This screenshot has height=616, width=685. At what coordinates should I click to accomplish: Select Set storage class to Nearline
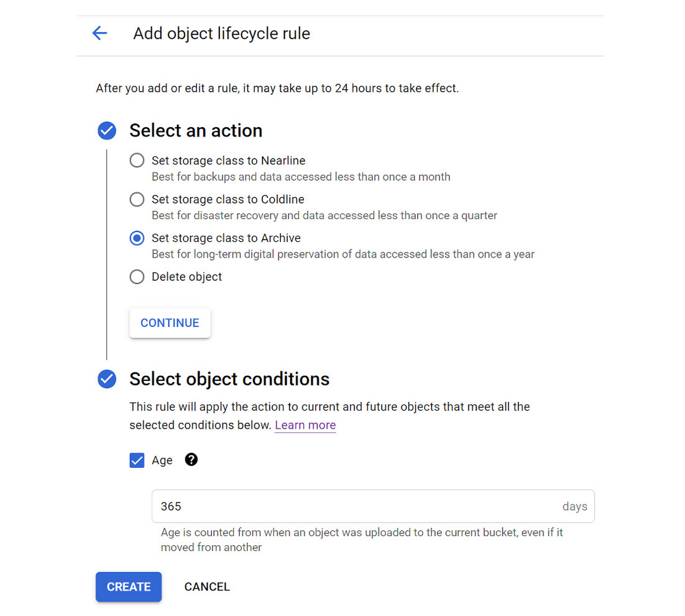pyautogui.click(x=136, y=160)
